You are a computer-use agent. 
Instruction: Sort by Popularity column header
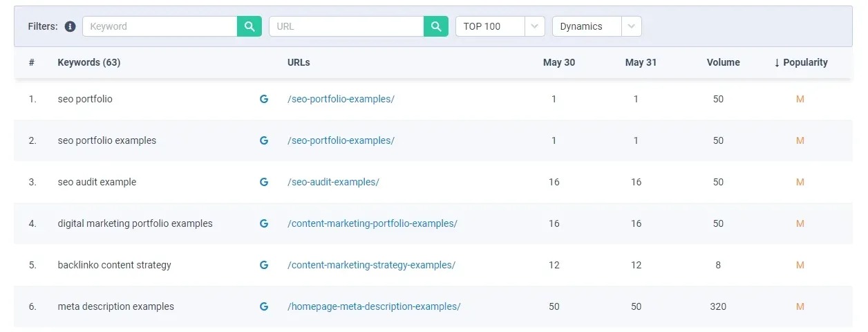(x=800, y=62)
